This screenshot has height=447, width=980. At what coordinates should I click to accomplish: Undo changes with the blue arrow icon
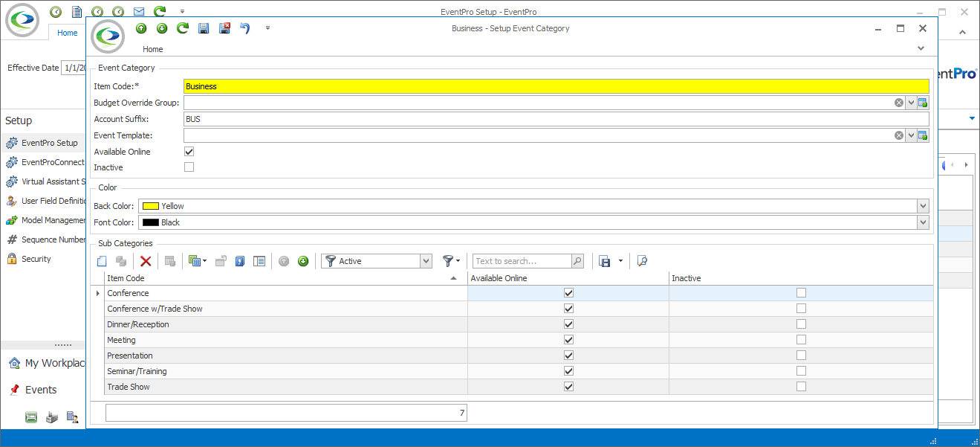tap(244, 28)
